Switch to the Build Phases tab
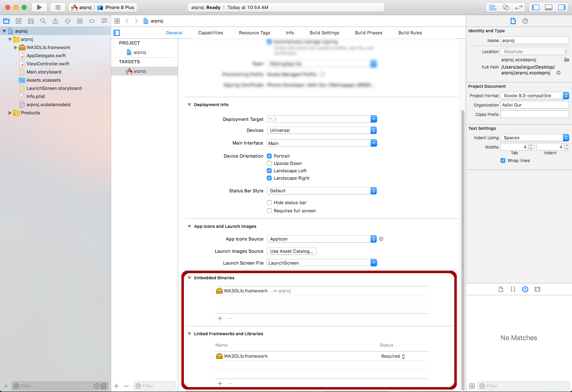The image size is (572, 392). click(x=369, y=33)
